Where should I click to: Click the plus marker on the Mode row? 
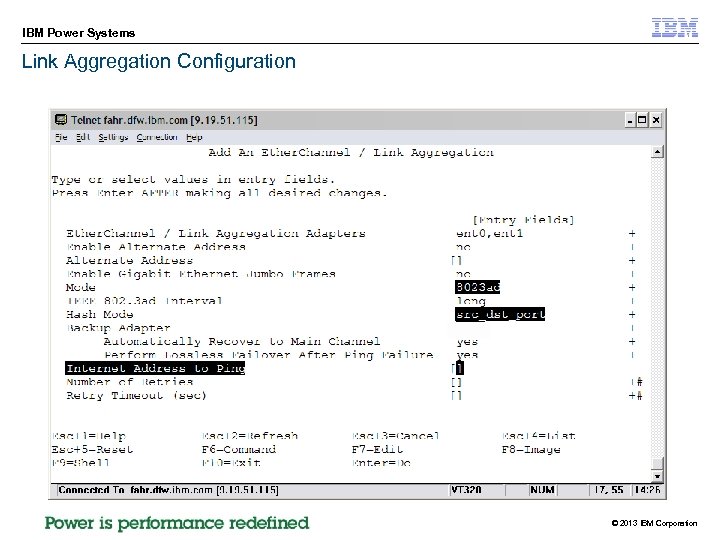(x=632, y=287)
